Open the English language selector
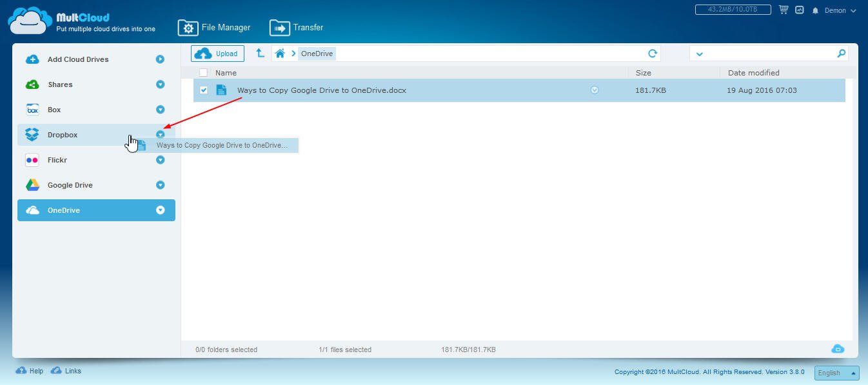The image size is (868, 385). click(x=837, y=373)
